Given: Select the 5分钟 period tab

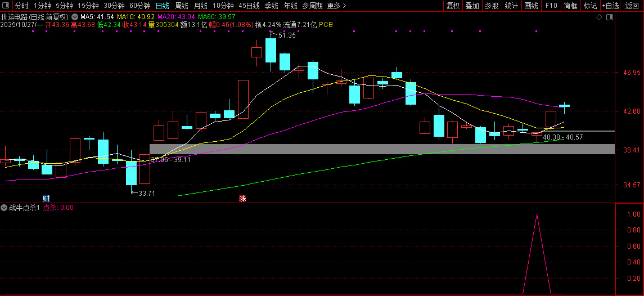Looking at the screenshot, I should 64,6.
